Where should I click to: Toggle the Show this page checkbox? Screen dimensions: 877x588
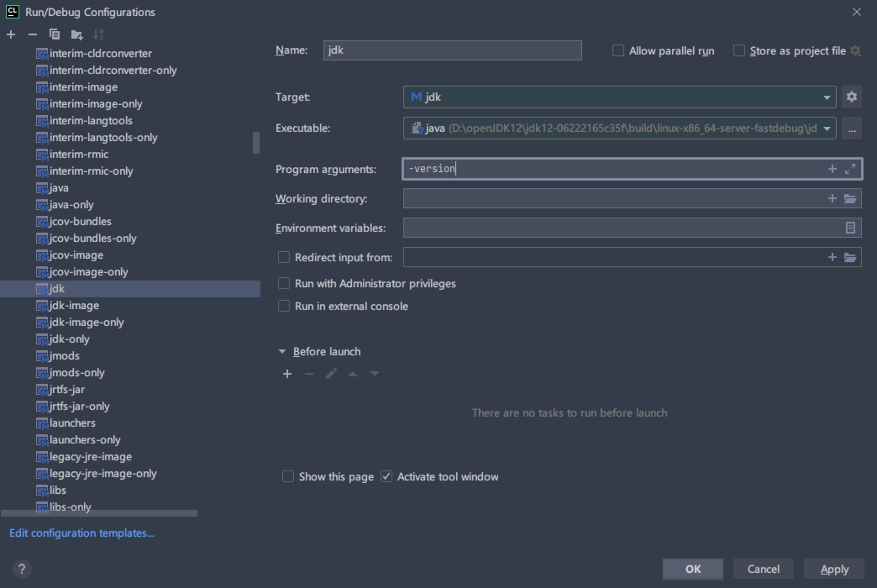coord(288,477)
